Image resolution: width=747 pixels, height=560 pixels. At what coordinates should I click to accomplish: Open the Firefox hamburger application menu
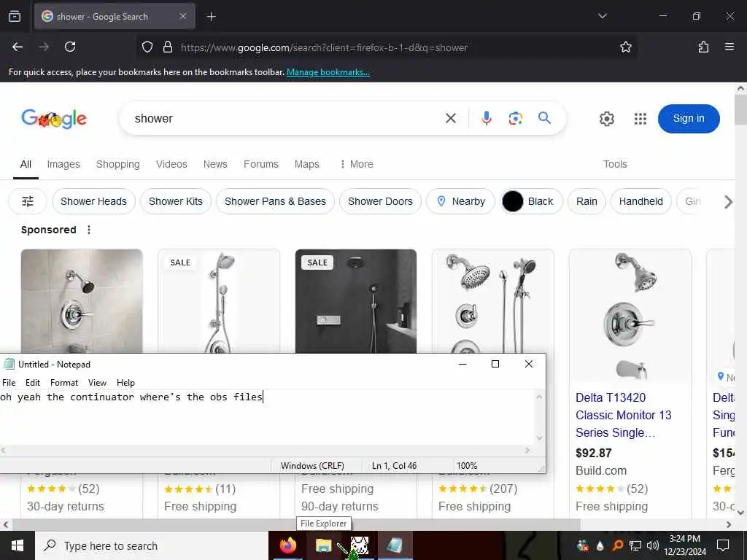[x=729, y=47]
